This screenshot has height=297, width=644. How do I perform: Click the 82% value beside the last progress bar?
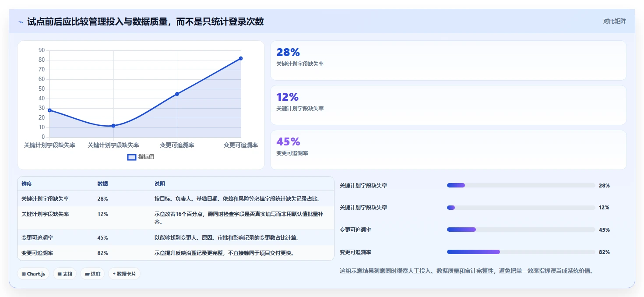[604, 252]
